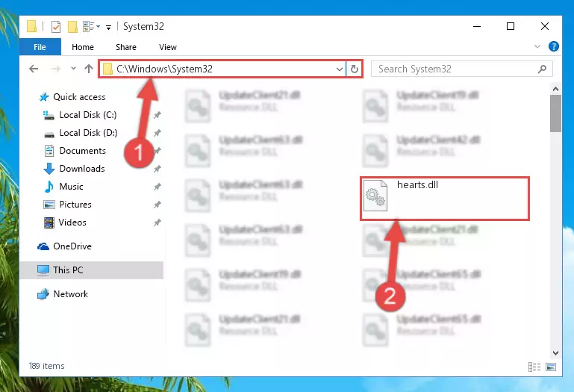
Task: Select OneDrive in navigation pane
Action: click(72, 246)
